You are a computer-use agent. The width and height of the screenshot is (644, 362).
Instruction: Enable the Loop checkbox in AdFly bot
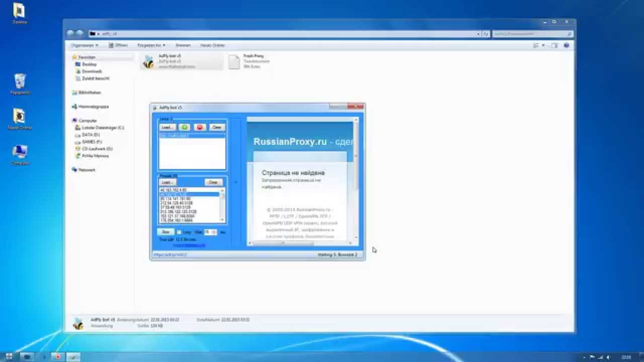[179, 232]
